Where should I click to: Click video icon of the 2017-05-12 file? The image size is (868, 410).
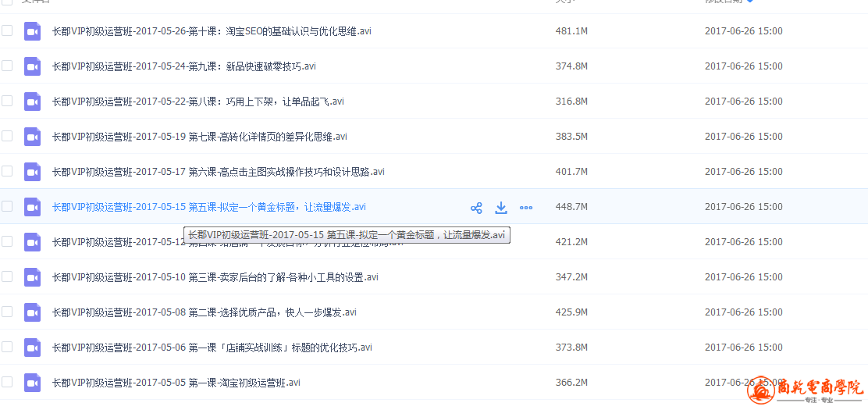tap(33, 242)
